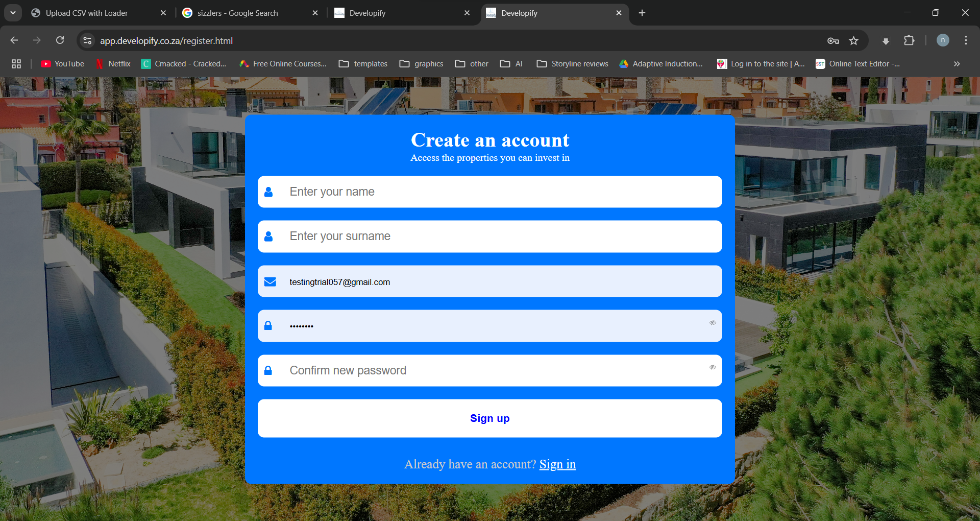Click the downloads icon in toolbar
The height and width of the screenshot is (521, 980).
point(886,41)
